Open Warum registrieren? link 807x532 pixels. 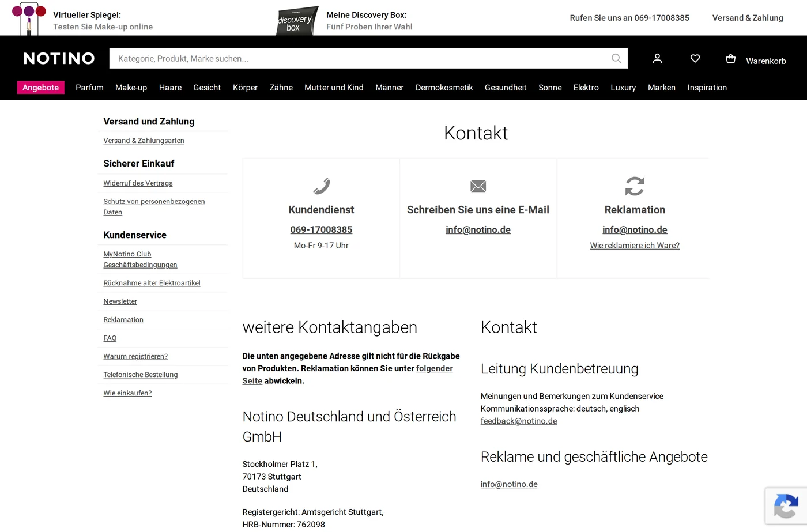tap(135, 357)
